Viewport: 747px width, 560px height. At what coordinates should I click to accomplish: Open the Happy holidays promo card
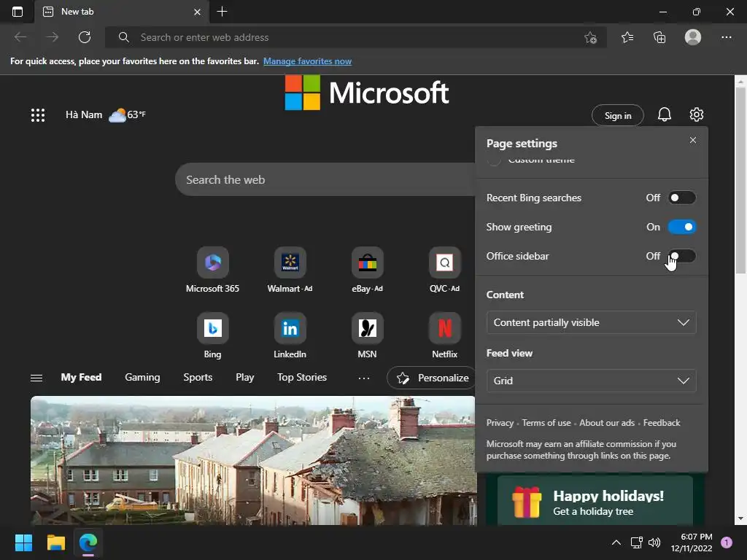(595, 501)
